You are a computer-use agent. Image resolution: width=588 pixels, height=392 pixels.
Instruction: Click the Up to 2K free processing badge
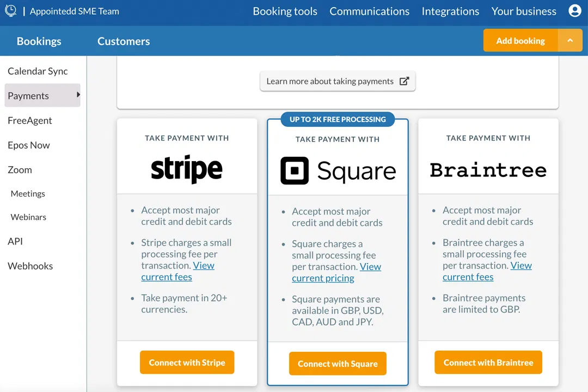[x=338, y=119]
